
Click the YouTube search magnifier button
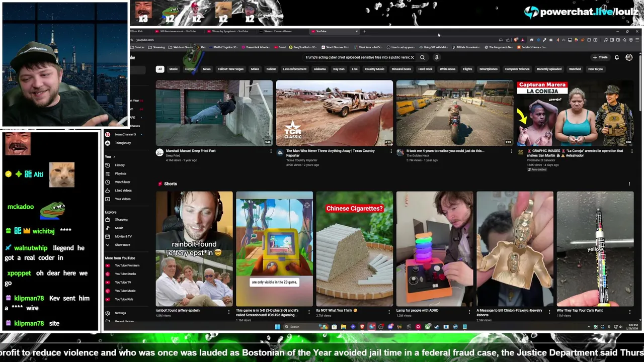(x=422, y=57)
